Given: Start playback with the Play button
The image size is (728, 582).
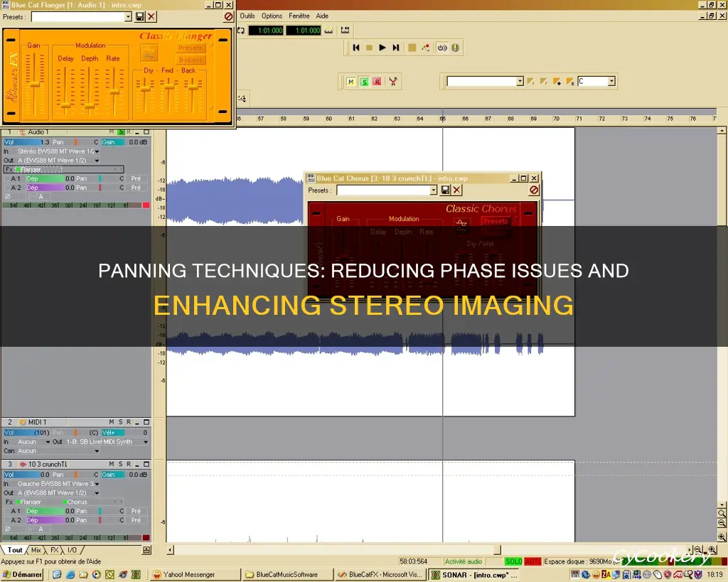Looking at the screenshot, I should 382,48.
